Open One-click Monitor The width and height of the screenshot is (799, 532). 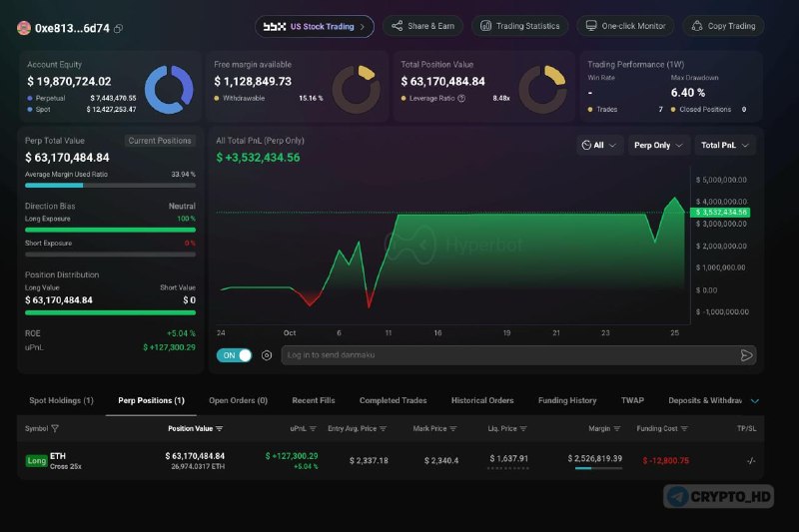pyautogui.click(x=625, y=26)
